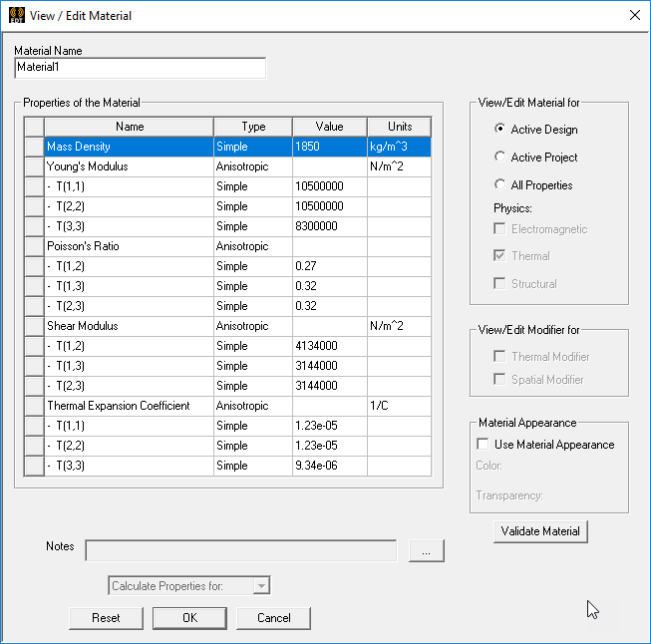Click the Material Name text field
The height and width of the screenshot is (644, 651).
[x=141, y=68]
